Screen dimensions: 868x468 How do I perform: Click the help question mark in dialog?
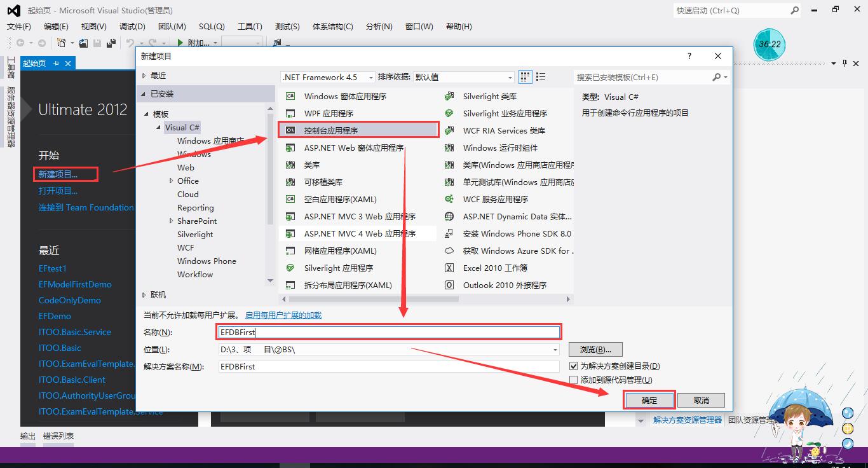click(x=689, y=56)
